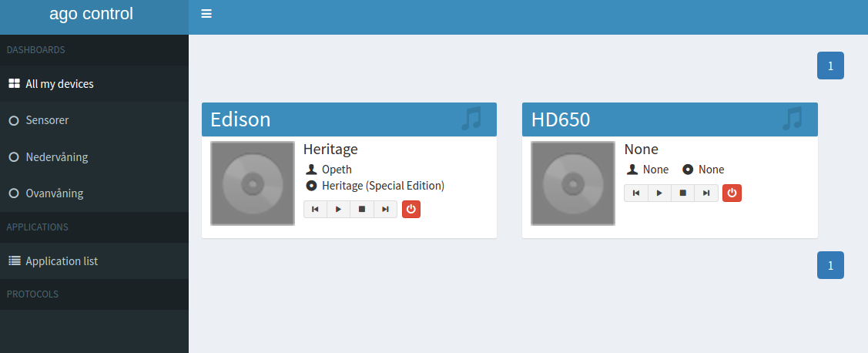The height and width of the screenshot is (353, 868).
Task: Click the None track title on HD650
Action: (x=641, y=149)
